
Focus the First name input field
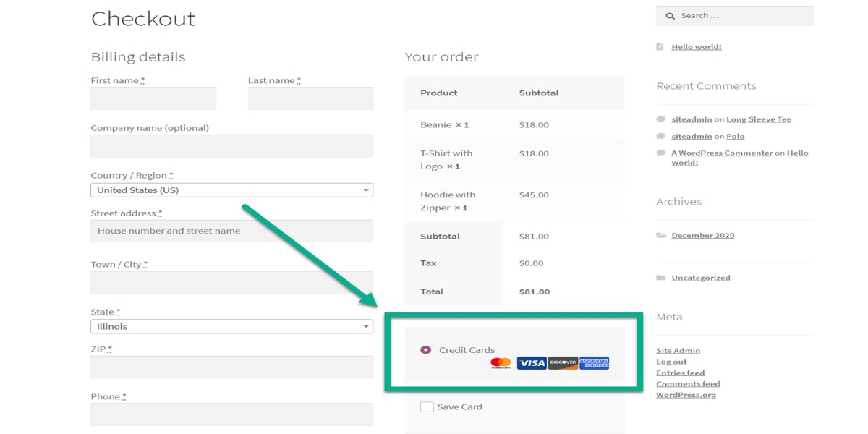point(153,99)
